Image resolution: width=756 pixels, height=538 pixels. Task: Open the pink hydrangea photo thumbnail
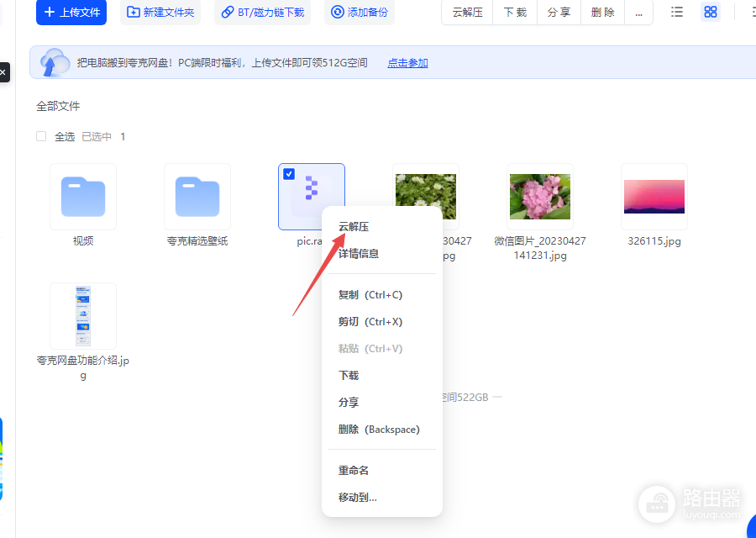[540, 197]
